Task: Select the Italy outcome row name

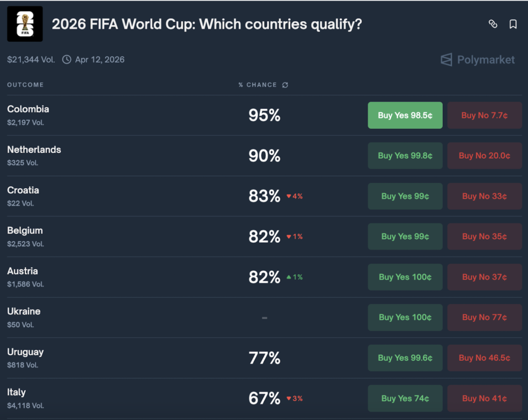Action: click(16, 392)
